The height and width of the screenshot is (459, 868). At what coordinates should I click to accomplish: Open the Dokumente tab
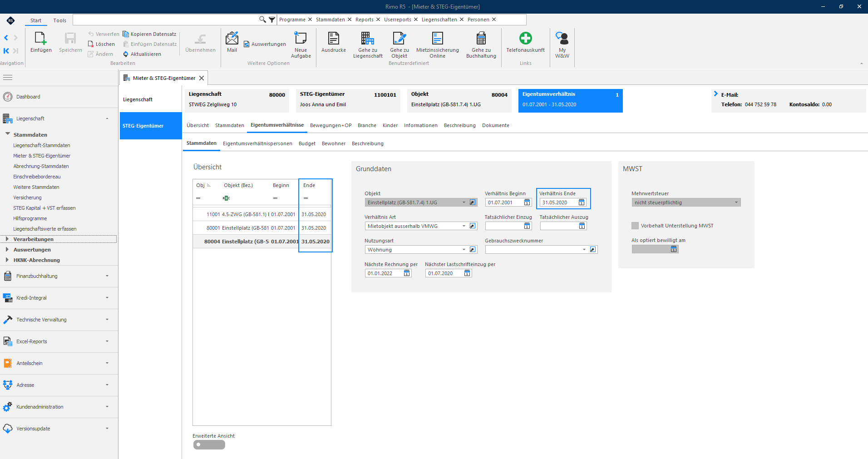tap(495, 125)
